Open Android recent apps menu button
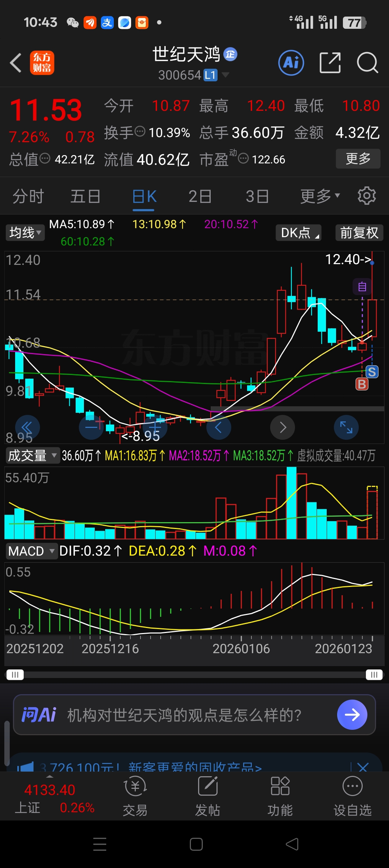The width and height of the screenshot is (389, 868). coord(100,844)
